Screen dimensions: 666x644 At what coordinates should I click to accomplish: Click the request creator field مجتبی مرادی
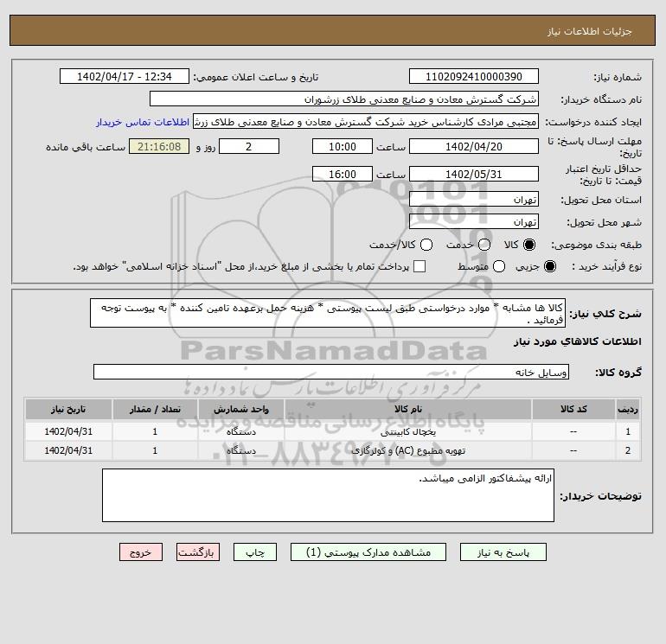pos(366,122)
